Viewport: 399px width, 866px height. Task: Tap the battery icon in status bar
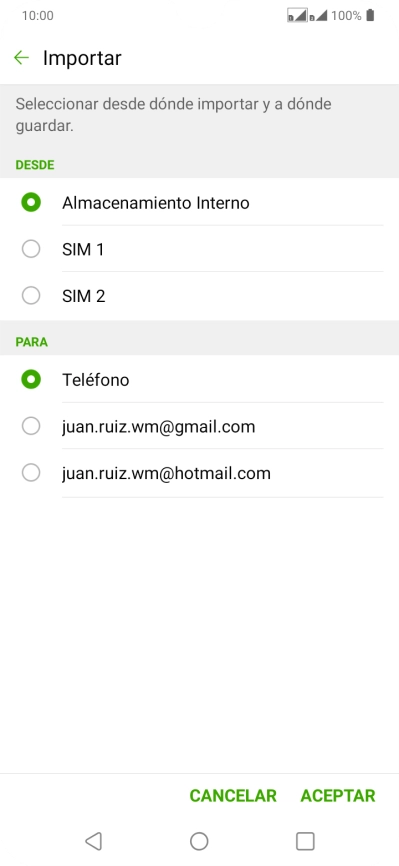click(370, 15)
